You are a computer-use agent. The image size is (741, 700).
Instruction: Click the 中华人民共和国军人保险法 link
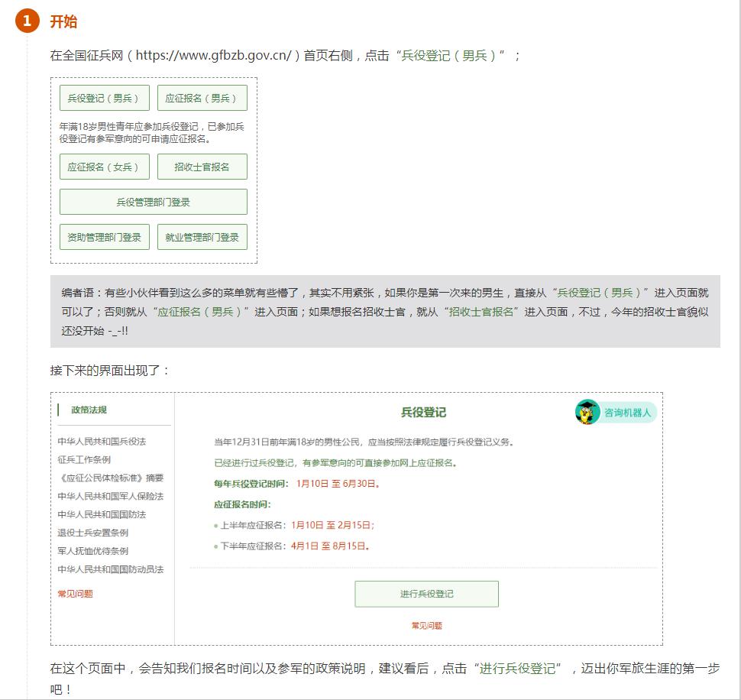(x=111, y=497)
